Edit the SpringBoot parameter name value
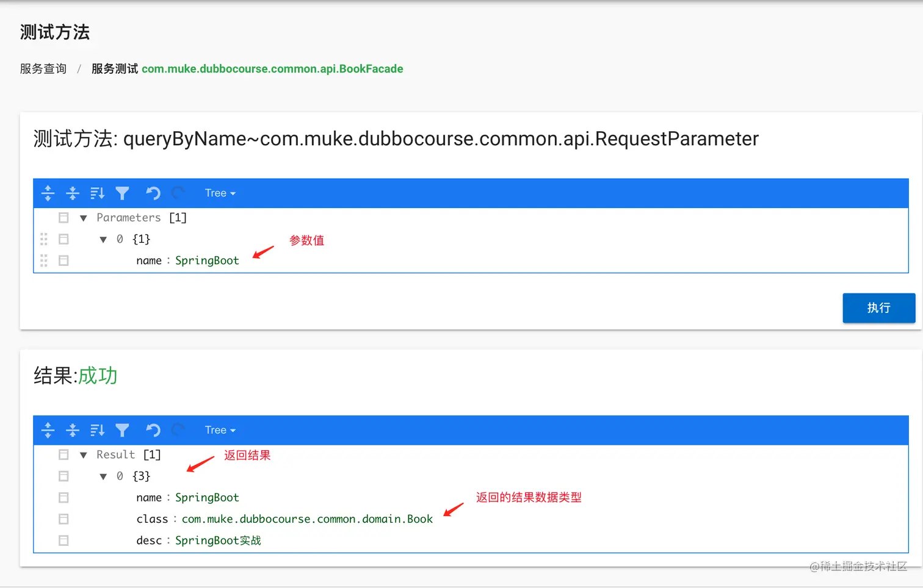 [x=207, y=260]
